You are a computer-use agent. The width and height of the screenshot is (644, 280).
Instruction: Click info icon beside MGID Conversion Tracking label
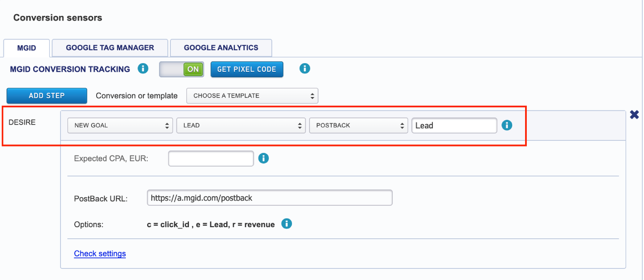click(x=143, y=69)
